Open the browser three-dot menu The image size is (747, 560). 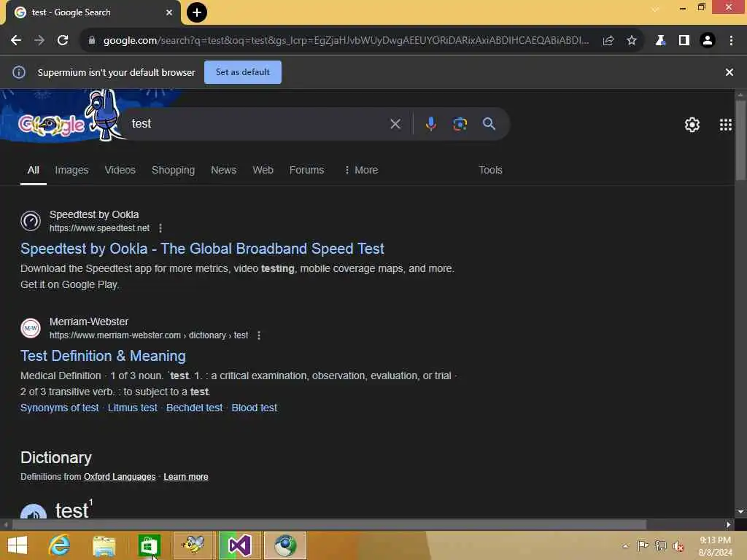click(x=731, y=41)
